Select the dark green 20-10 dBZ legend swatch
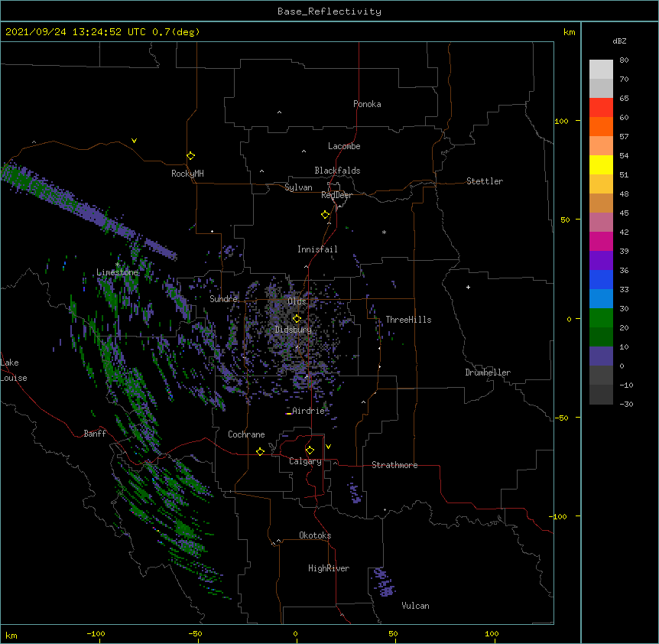 coord(601,337)
